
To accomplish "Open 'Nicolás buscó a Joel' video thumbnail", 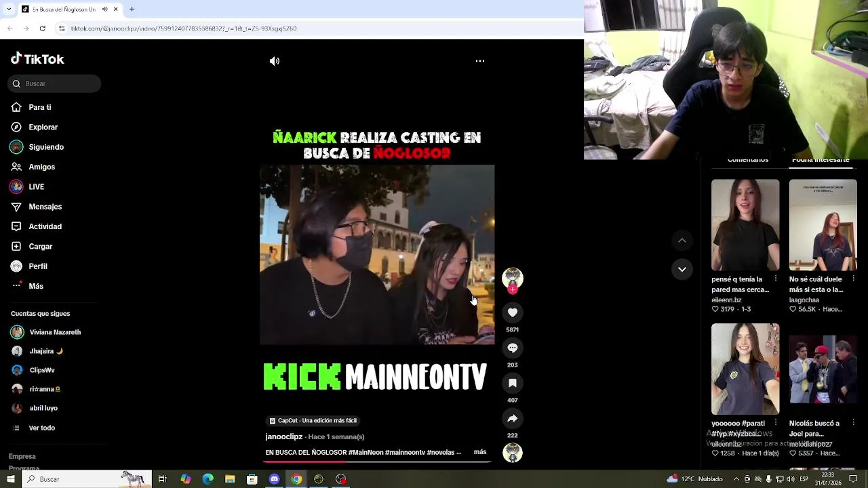I will click(823, 369).
